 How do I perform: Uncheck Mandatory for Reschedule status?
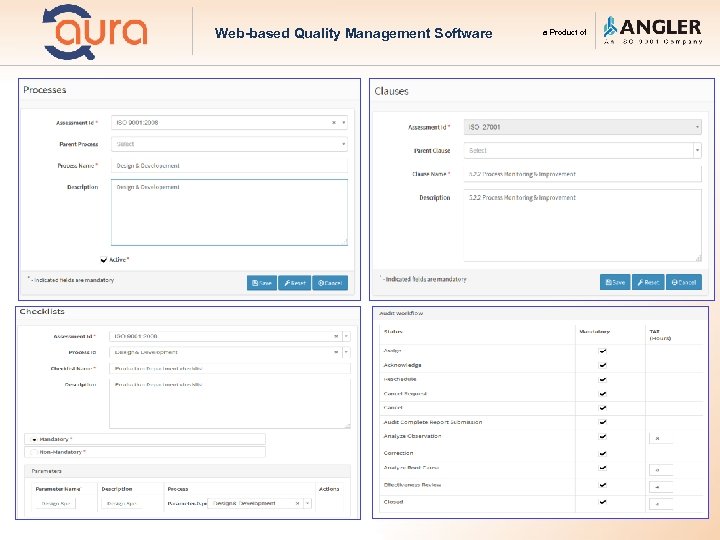click(603, 379)
